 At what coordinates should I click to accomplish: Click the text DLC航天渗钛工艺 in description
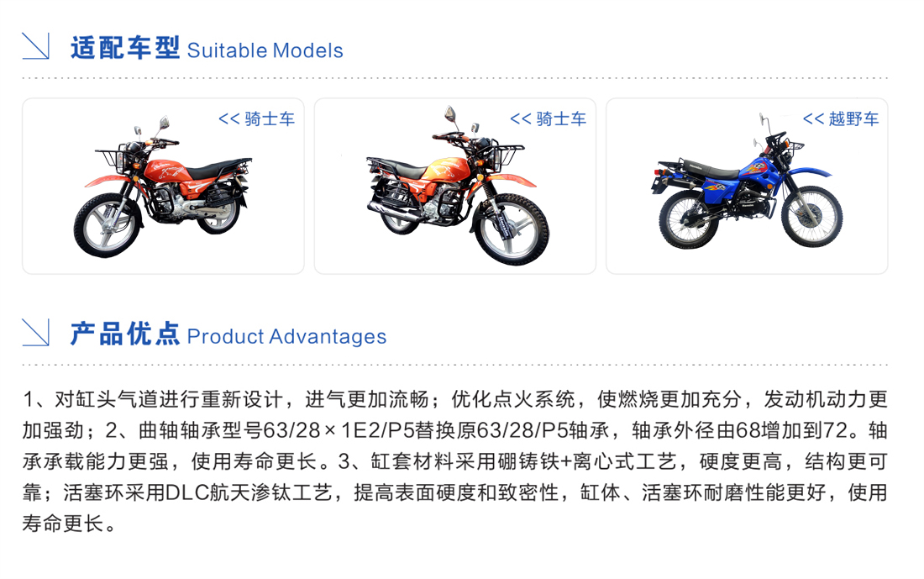coord(249,492)
